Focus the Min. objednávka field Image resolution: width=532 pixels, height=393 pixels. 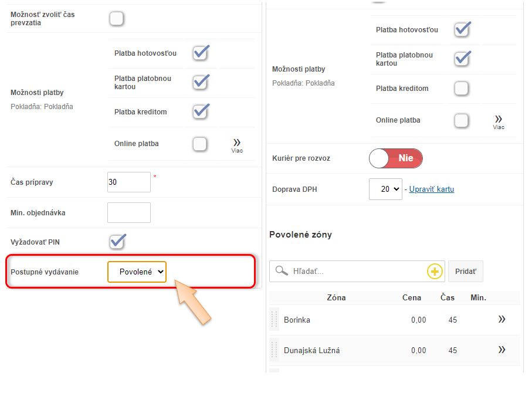point(129,212)
